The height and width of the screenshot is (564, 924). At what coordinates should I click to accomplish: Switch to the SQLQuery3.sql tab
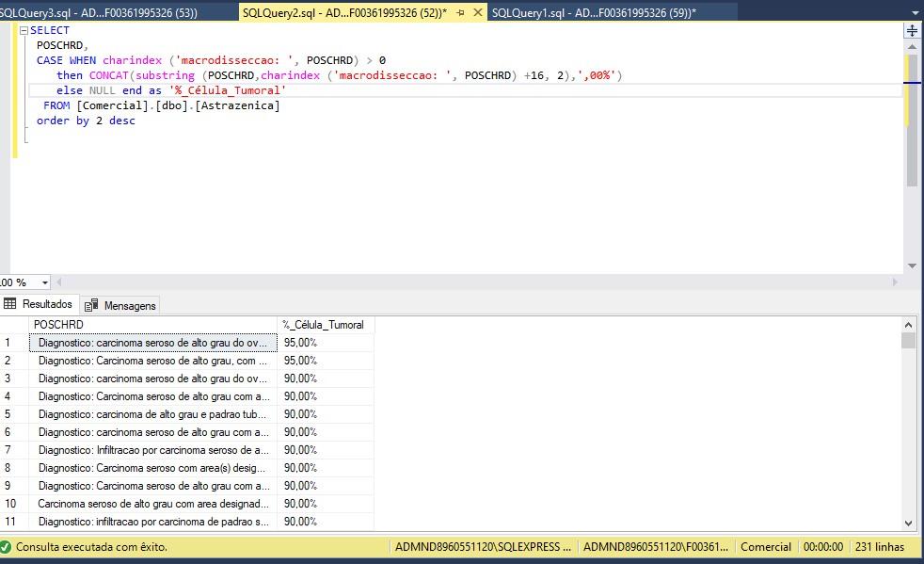click(x=99, y=12)
